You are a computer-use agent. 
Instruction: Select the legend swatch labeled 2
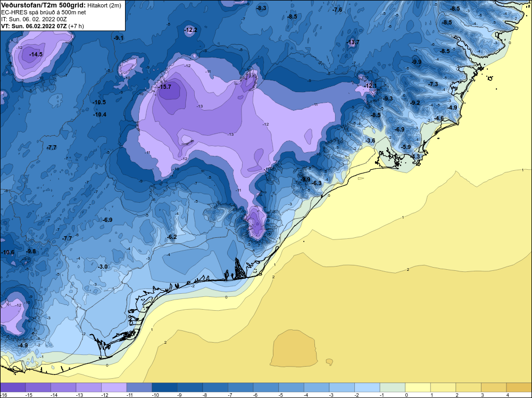(469, 387)
